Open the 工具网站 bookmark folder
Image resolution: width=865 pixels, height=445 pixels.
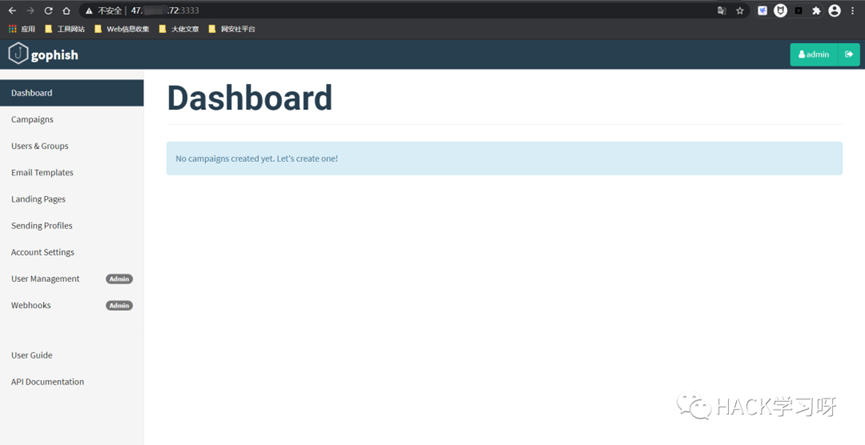coord(65,29)
